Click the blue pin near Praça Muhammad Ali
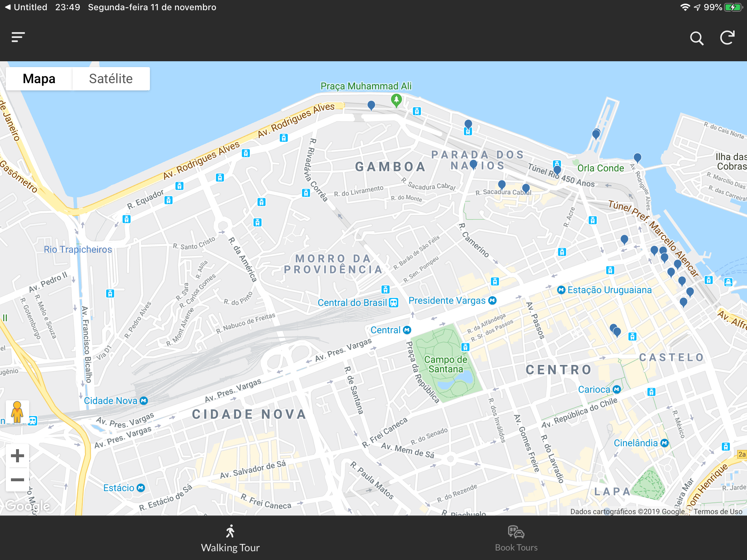747x560 pixels. [371, 105]
